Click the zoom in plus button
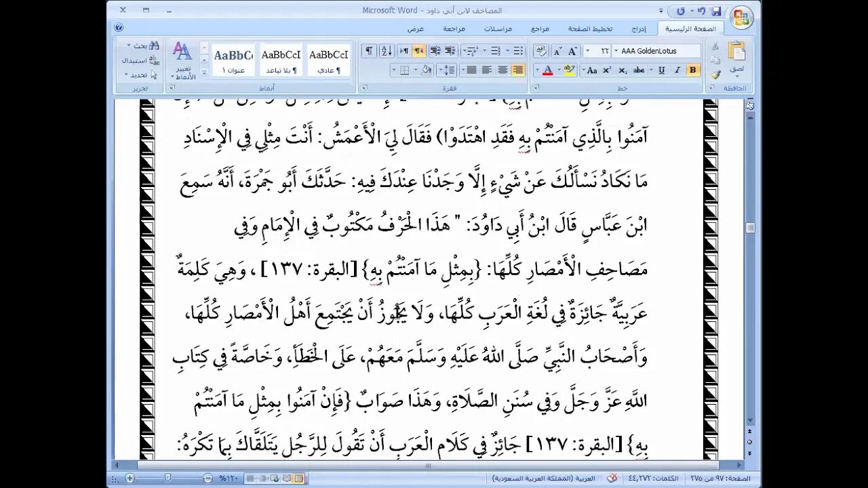This screenshot has width=868, height=488. [x=130, y=478]
